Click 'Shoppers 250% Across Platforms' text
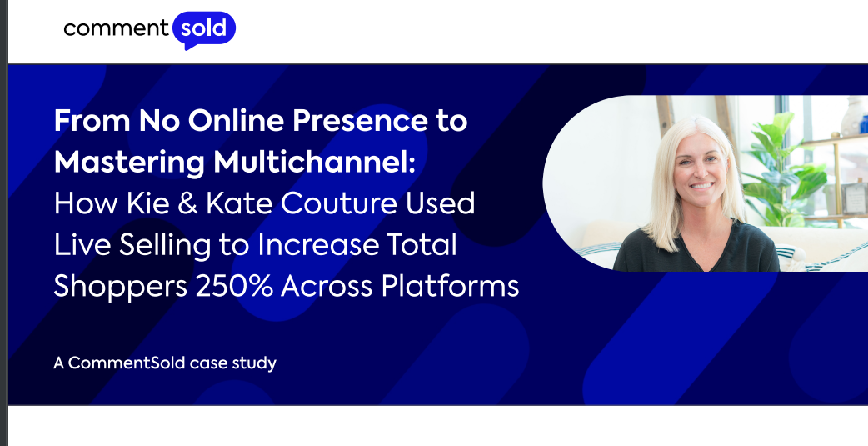 pos(287,287)
